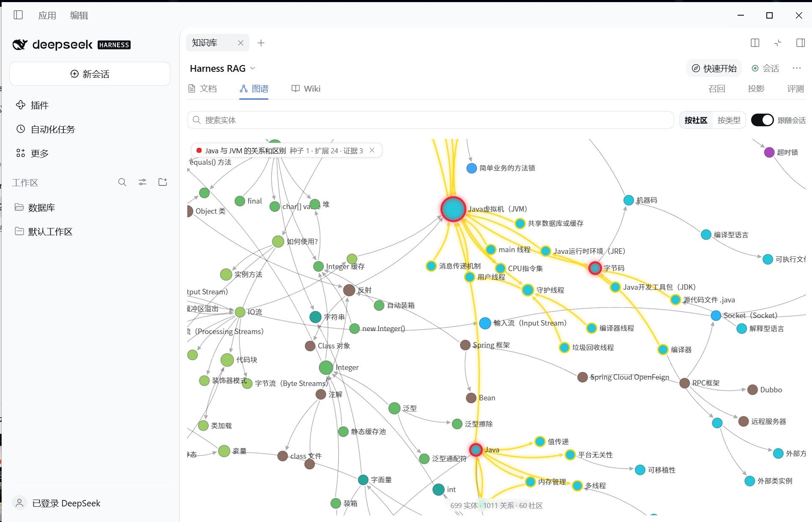812x522 pixels.
Task: Open the 数据库 workspace folder
Action: point(35,207)
